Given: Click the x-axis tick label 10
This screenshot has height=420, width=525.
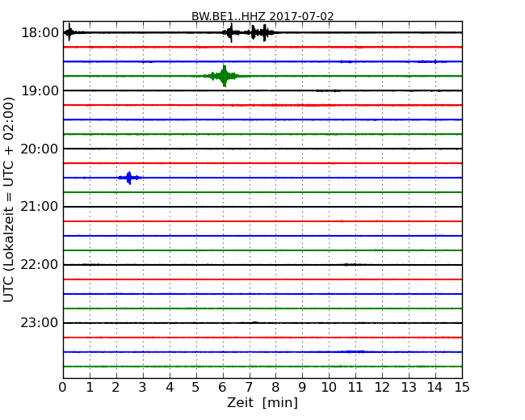Looking at the screenshot, I should (329, 388).
